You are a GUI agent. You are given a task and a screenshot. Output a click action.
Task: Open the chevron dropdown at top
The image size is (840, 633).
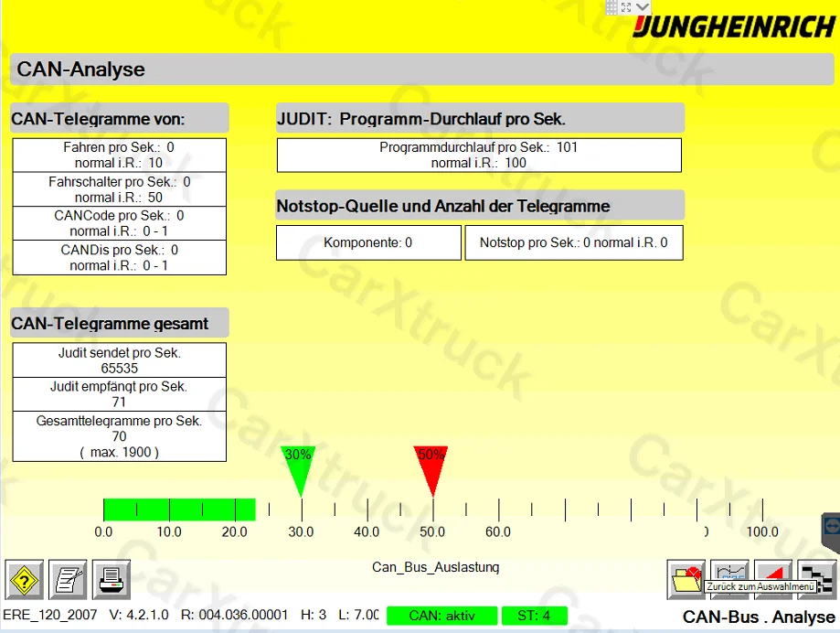pyautogui.click(x=643, y=7)
